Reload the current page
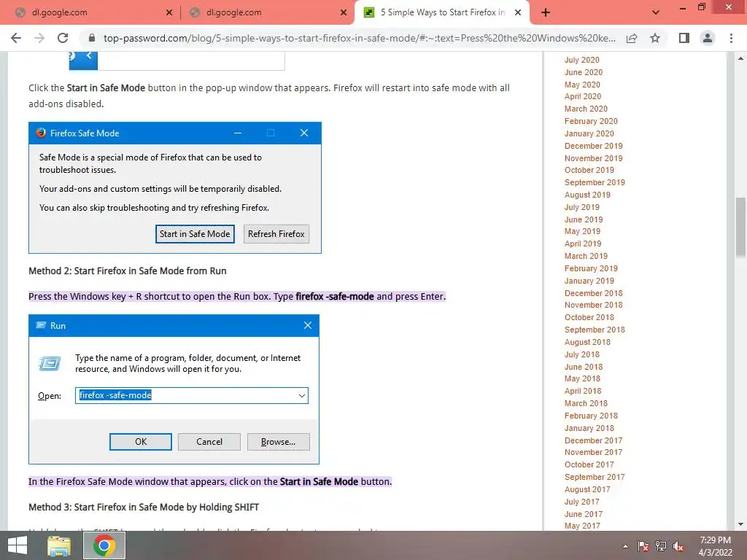747x560 pixels. click(63, 38)
